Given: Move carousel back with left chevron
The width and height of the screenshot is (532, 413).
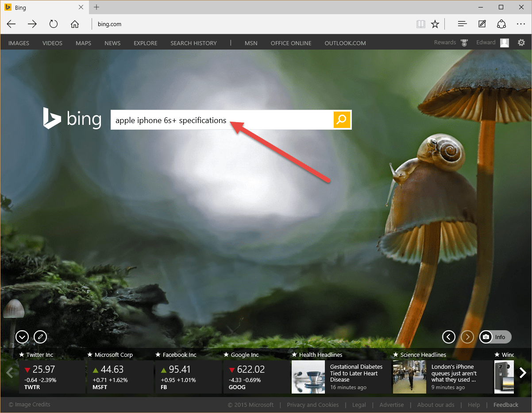Looking at the screenshot, I should pyautogui.click(x=10, y=373).
